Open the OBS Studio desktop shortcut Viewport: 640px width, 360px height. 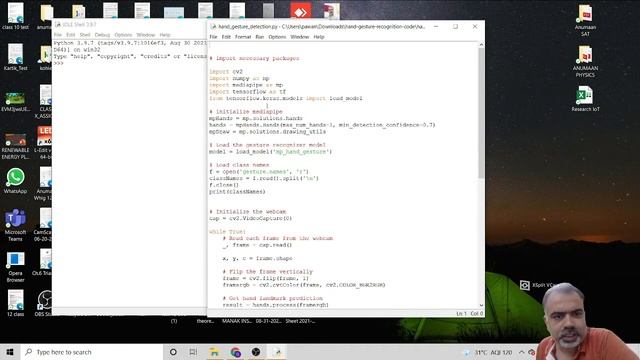44,303
